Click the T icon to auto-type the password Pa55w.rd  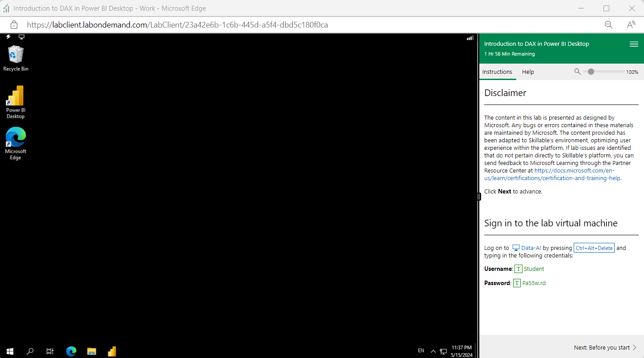click(517, 283)
